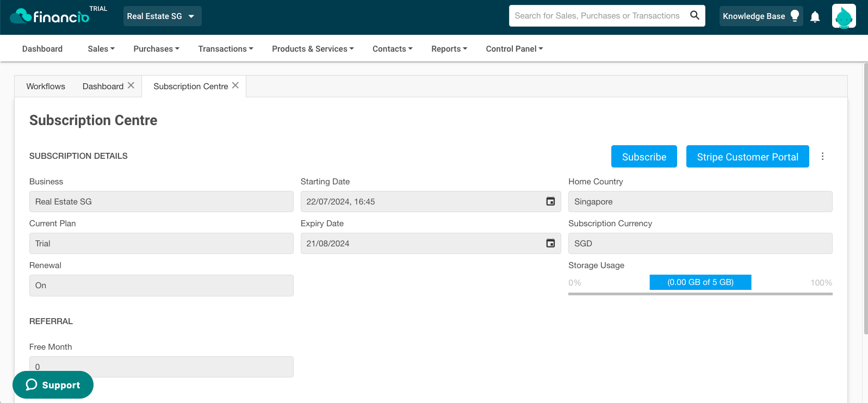The height and width of the screenshot is (403, 868).
Task: Click the Business field Real Estate SG
Action: click(162, 201)
